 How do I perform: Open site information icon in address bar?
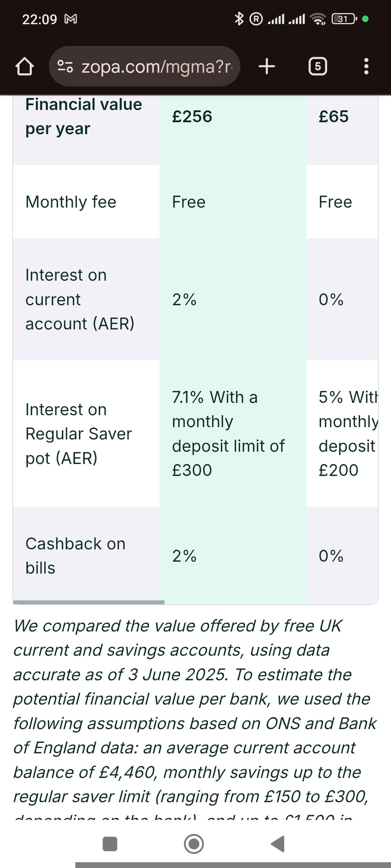pos(65,66)
